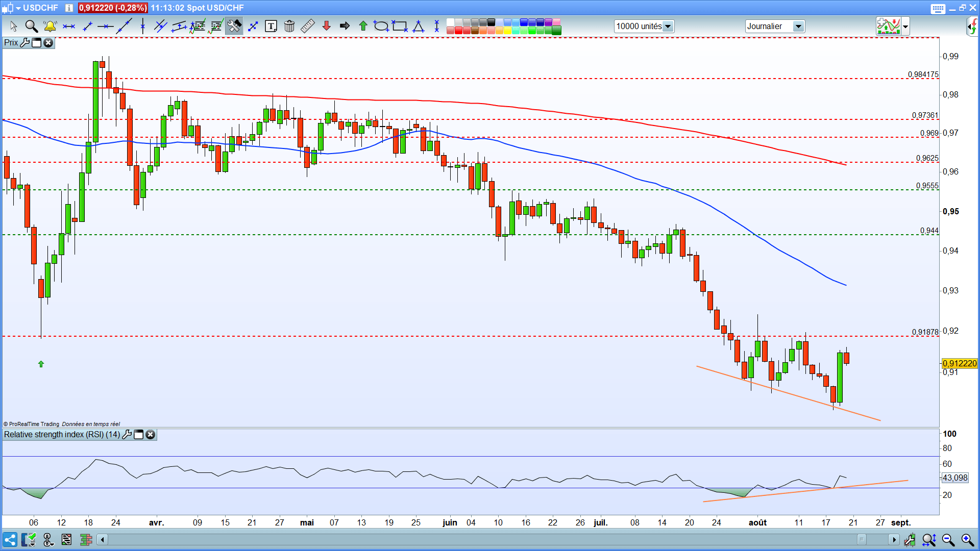
Task: Select the segment drawing tool
Action: pyautogui.click(x=87, y=26)
